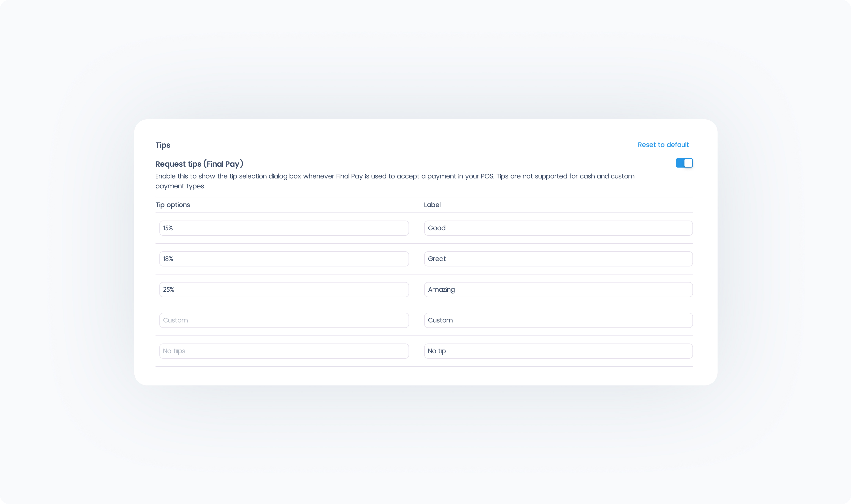Focus the 15% tip option field
This screenshot has width=851, height=504.
pyautogui.click(x=284, y=228)
